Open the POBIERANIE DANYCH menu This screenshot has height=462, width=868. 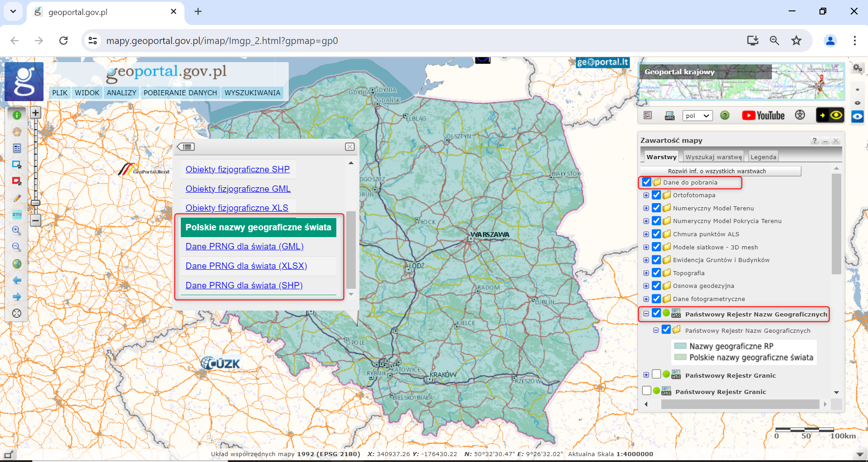(x=180, y=93)
